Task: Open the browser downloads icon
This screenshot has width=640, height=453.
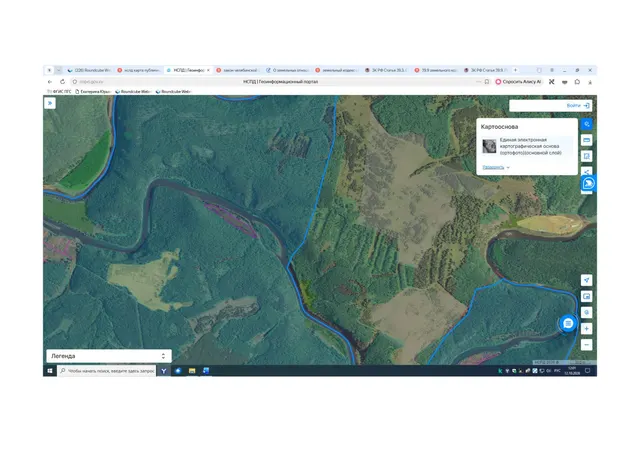Action: [590, 82]
